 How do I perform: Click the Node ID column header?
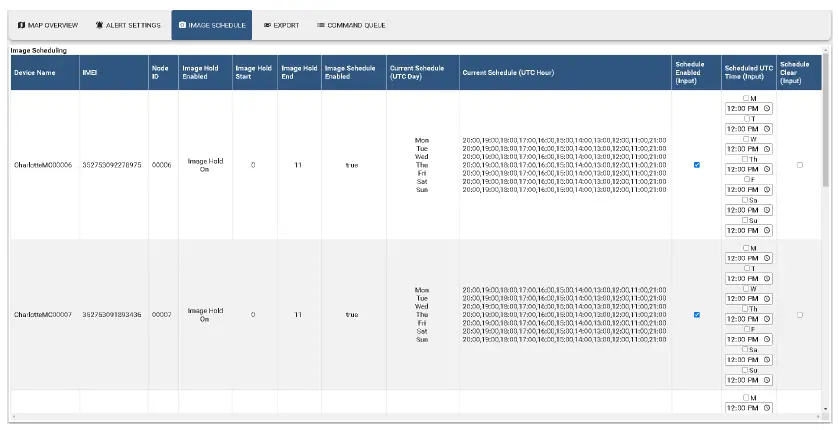[163, 73]
